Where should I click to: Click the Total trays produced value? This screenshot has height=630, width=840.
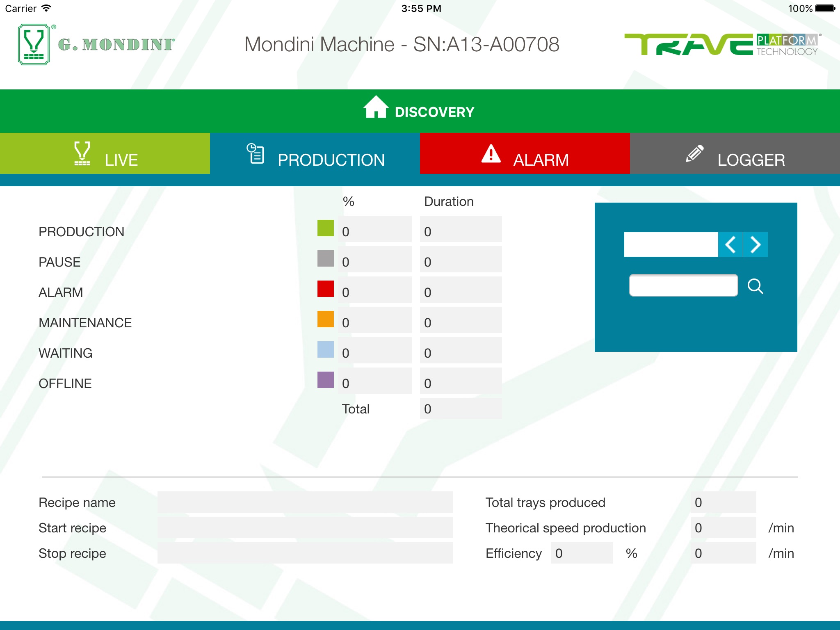click(724, 502)
